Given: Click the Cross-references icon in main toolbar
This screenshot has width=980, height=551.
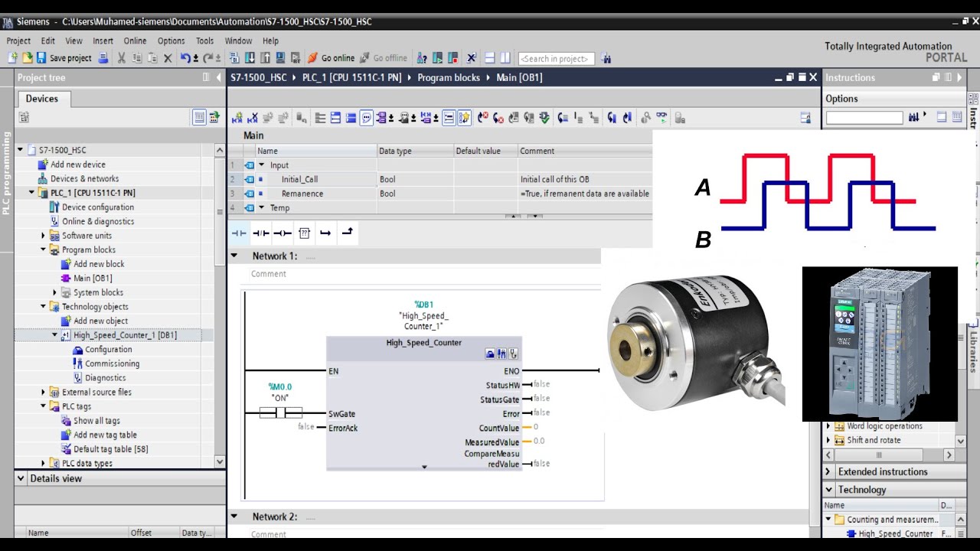Looking at the screenshot, I should (x=471, y=58).
